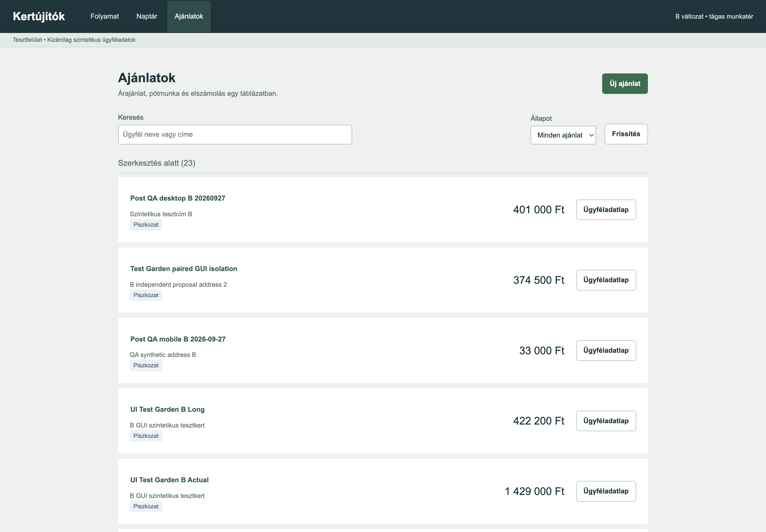Open Post QA desktop B 20260927 offer

(x=178, y=198)
